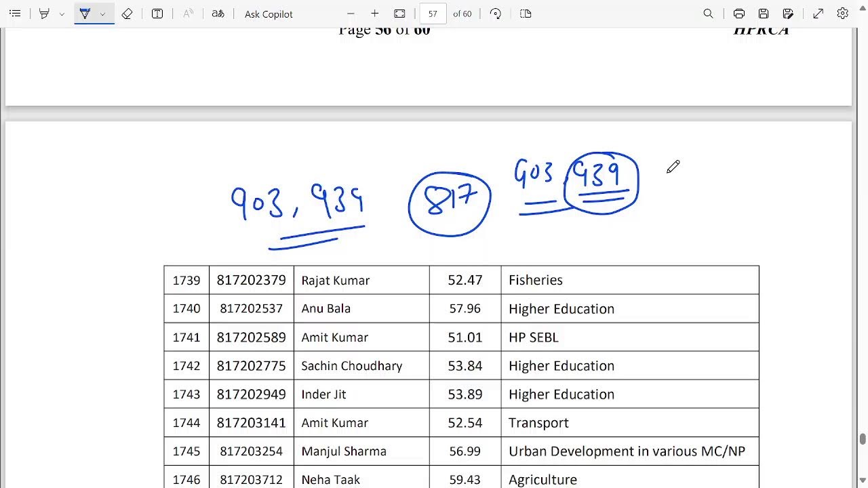
Task: Open the Translate tool
Action: tap(218, 14)
